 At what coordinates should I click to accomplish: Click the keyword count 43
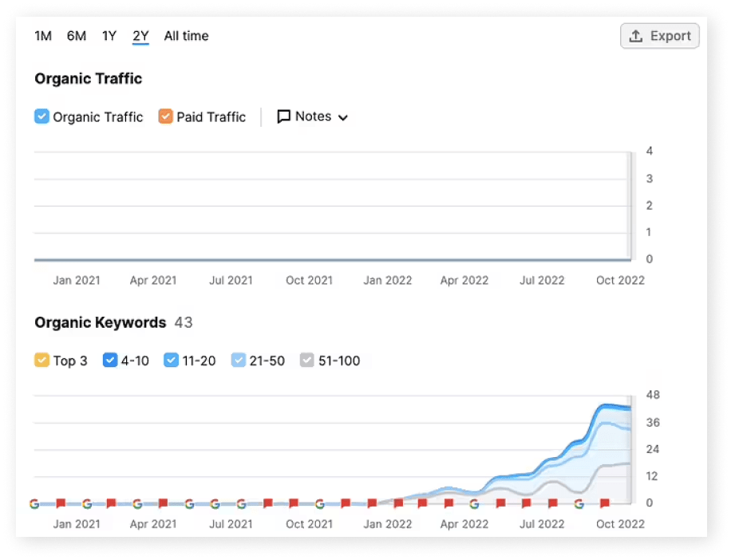(184, 322)
